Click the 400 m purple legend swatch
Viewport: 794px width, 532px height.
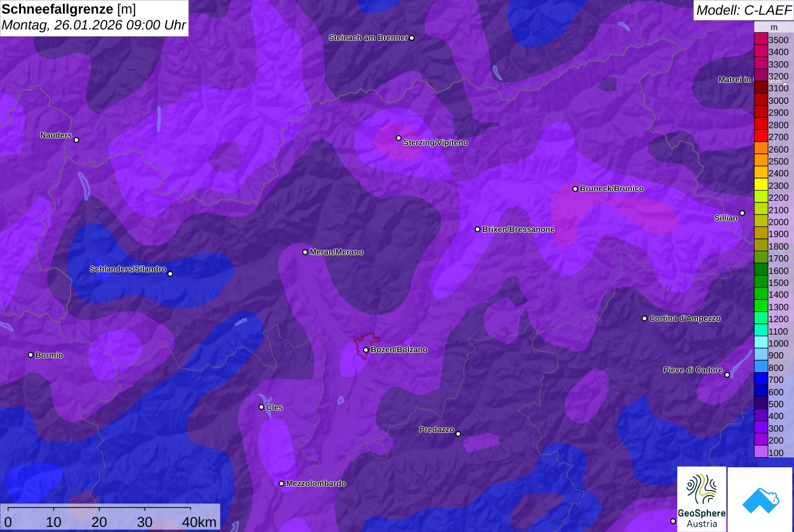(761, 416)
